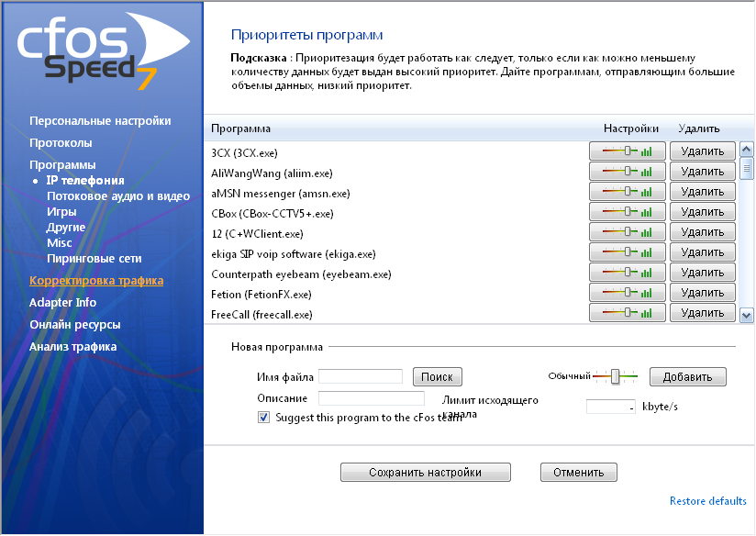Image resolution: width=756 pixels, height=536 pixels.
Task: Select 'ekiga SIP voip software (ekiga.exe)' text
Action: pyautogui.click(x=294, y=254)
